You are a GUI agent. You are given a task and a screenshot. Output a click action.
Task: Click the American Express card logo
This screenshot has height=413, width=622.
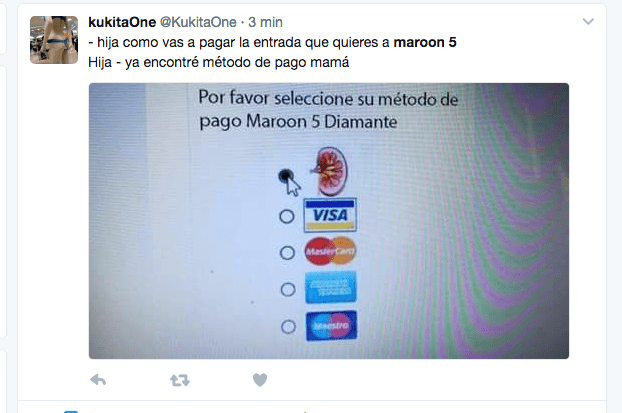coord(331,287)
